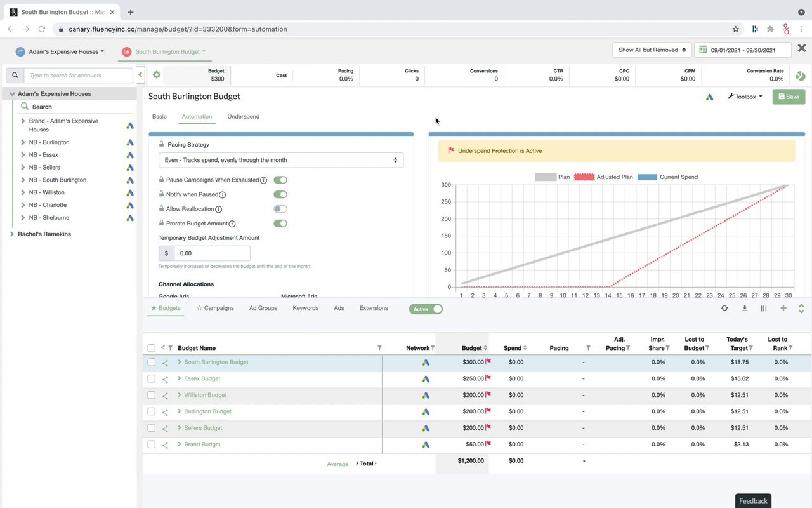Screen dimensions: 812x508
Task: Toggle the Plan series in chart legend
Action: coord(553,177)
